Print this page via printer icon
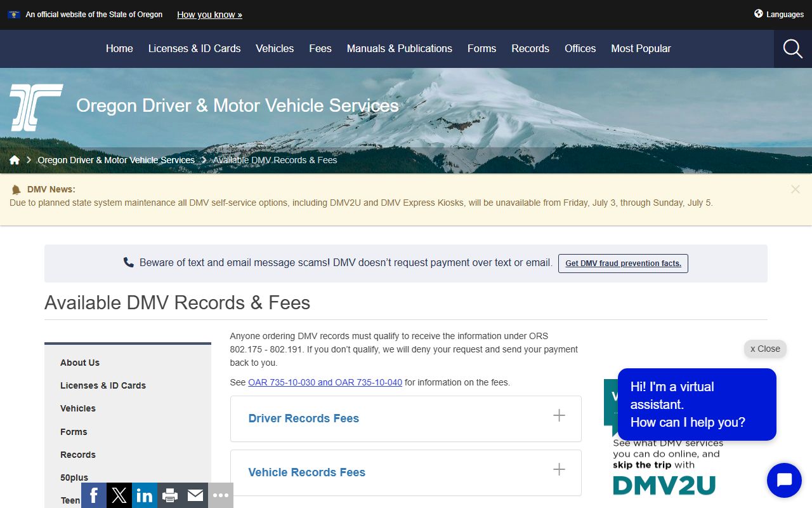The image size is (812, 508). pyautogui.click(x=170, y=495)
